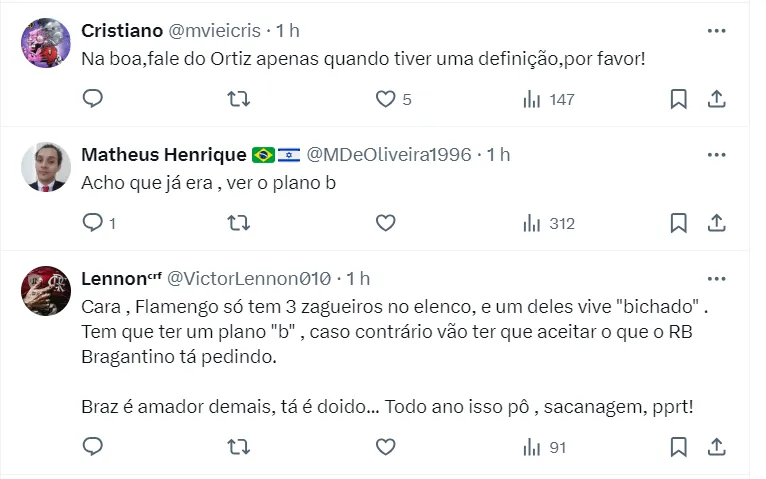This screenshot has height=479, width=766.
Task: Share Matheus Henrique's tweet
Action: [x=716, y=223]
